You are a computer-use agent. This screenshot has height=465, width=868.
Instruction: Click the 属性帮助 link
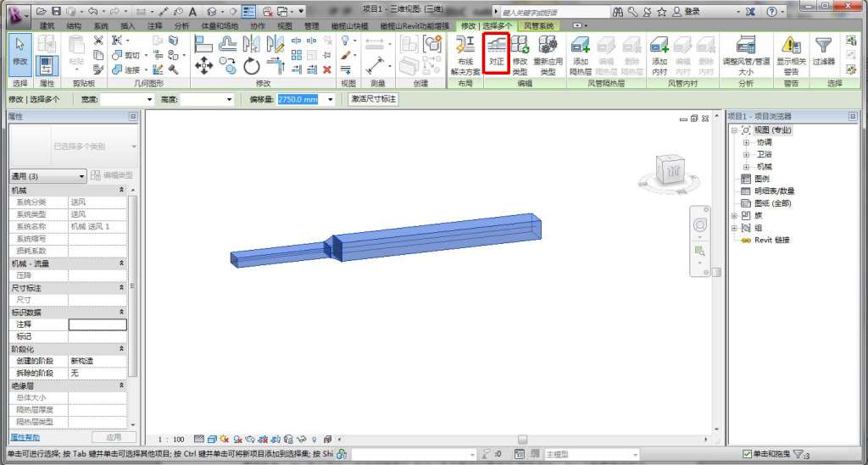[25, 437]
